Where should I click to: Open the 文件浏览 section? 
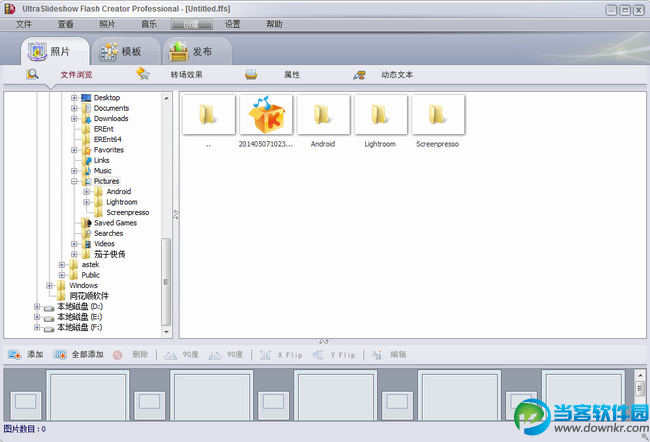point(76,75)
